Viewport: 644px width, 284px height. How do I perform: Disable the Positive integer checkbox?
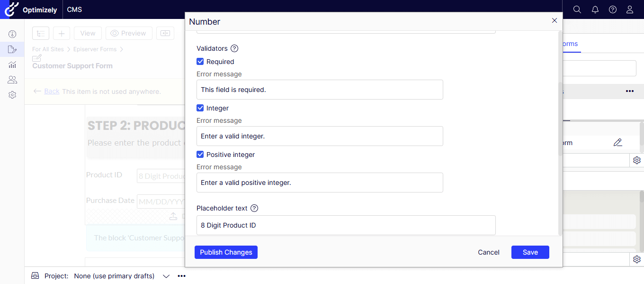200,155
